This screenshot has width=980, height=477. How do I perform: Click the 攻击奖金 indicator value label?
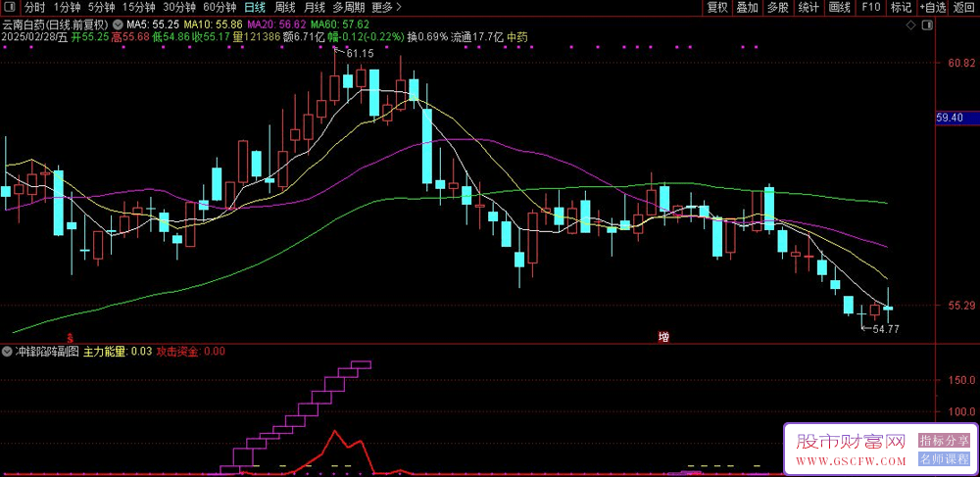click(x=191, y=352)
